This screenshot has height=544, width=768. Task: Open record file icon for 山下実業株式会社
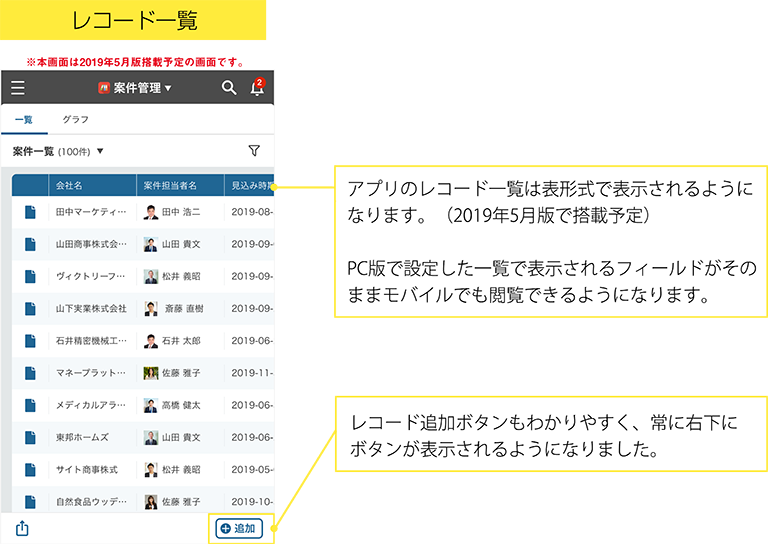coord(30,308)
